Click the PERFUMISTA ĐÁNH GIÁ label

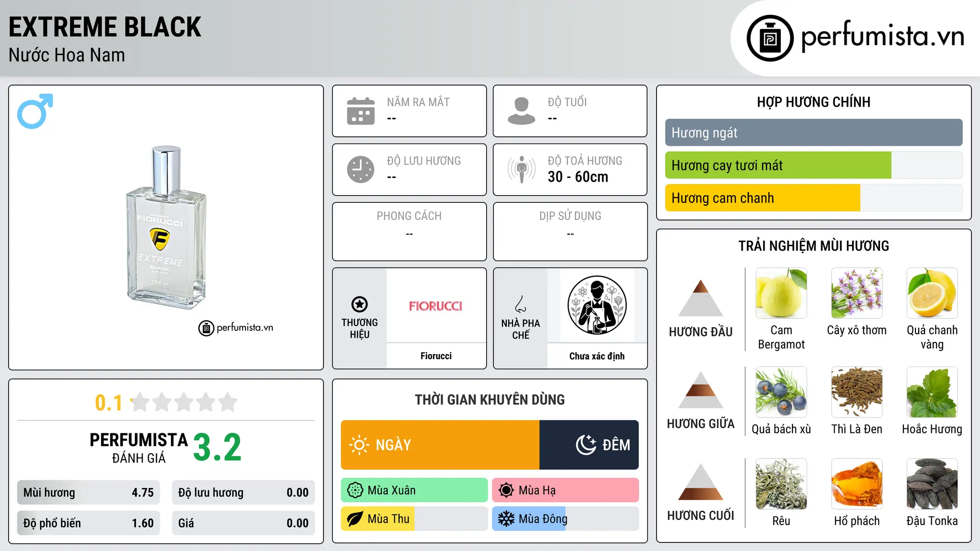(x=139, y=448)
